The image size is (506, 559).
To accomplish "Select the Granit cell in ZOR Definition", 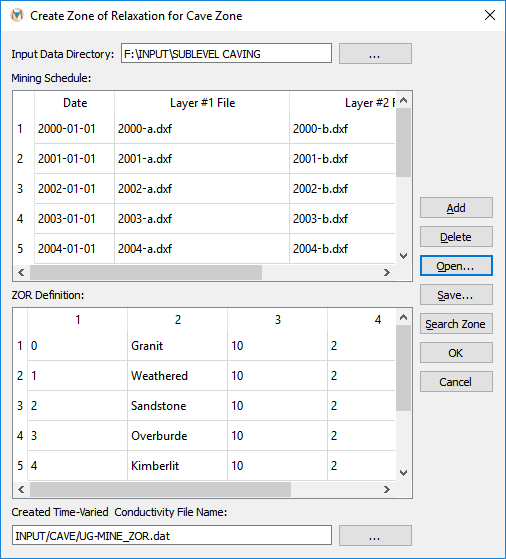I will [x=177, y=346].
